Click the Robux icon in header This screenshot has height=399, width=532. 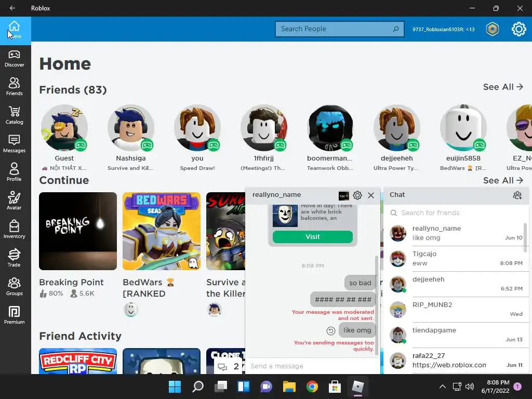[493, 29]
